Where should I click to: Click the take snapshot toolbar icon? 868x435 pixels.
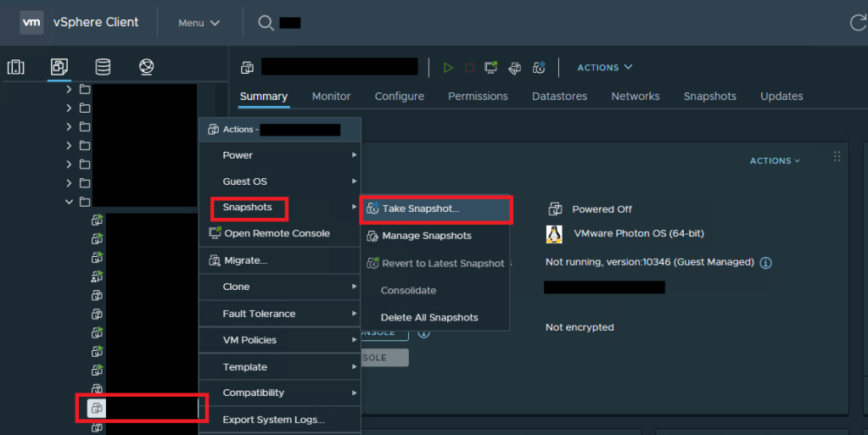[539, 68]
